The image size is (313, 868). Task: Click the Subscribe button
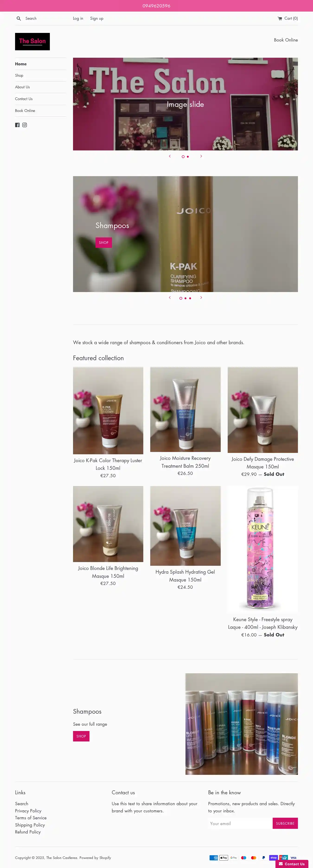(285, 823)
